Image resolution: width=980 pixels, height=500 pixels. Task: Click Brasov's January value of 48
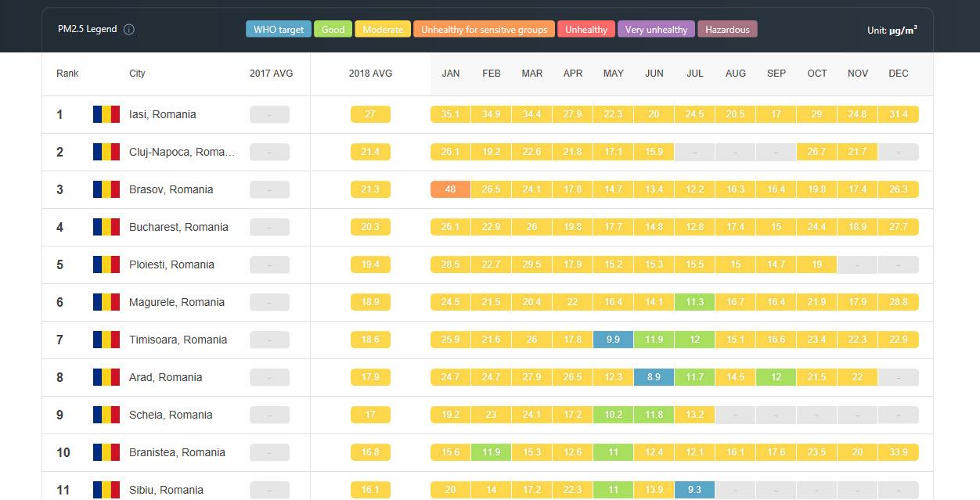click(x=450, y=189)
